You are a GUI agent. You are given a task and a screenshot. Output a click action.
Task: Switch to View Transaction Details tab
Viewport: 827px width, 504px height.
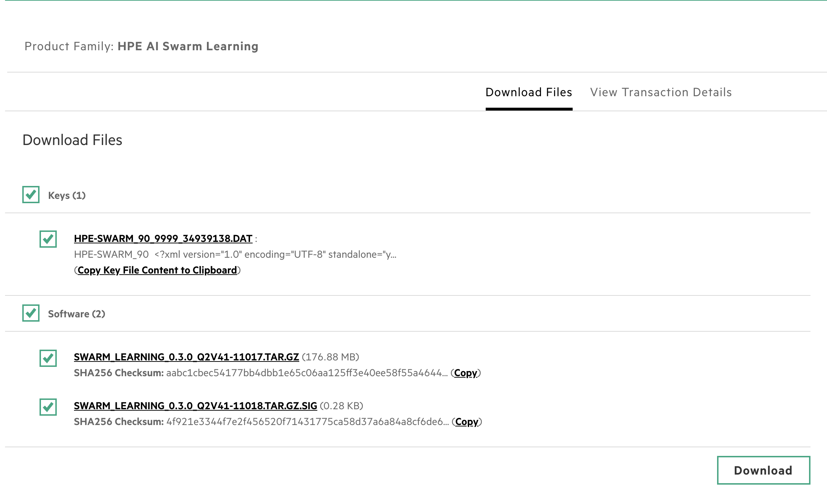tap(661, 92)
